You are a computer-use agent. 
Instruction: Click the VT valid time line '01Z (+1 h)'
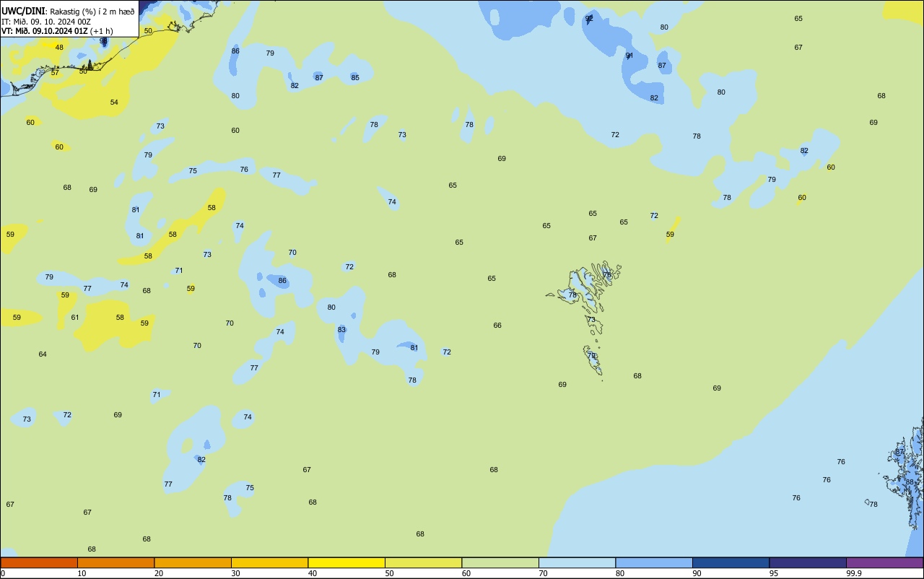(x=56, y=31)
